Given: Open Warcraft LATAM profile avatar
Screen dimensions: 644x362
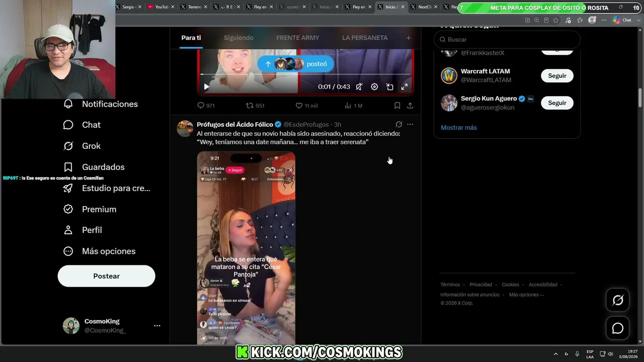Looking at the screenshot, I should pos(449,76).
